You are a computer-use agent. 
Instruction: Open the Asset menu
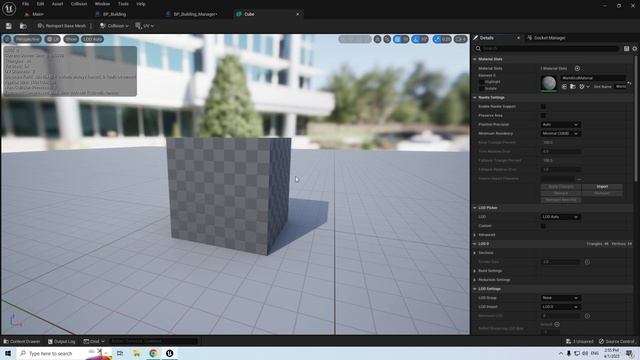click(57, 4)
